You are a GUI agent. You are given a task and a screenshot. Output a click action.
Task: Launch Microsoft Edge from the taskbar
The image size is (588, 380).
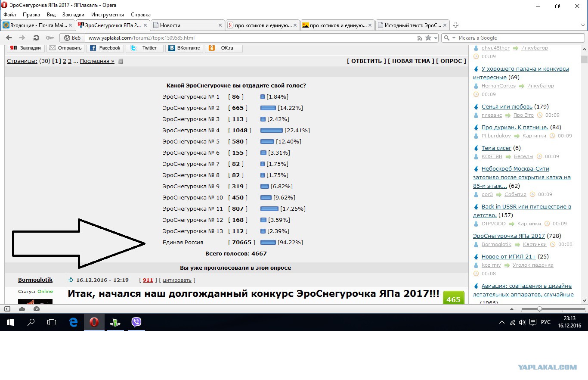pos(73,322)
